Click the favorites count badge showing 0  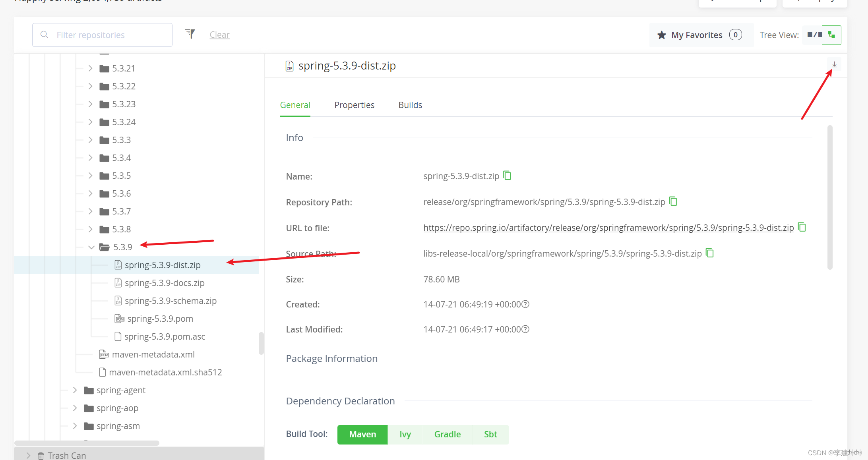(736, 35)
